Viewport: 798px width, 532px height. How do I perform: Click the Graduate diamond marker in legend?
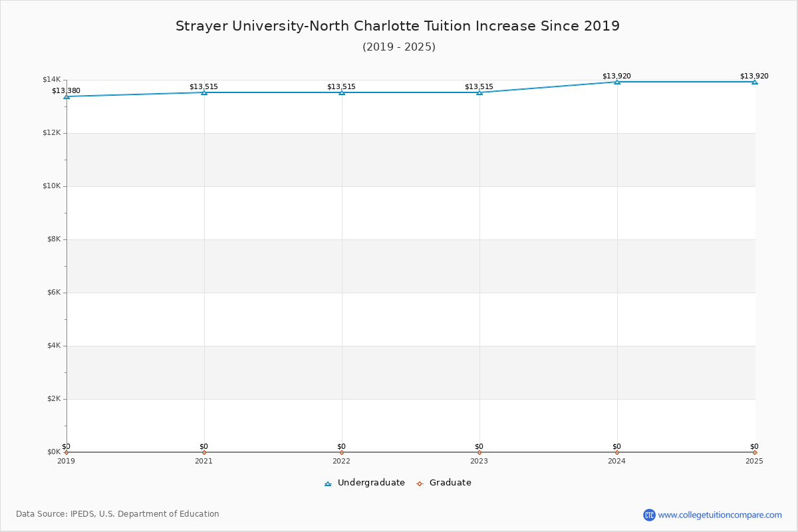tap(420, 483)
